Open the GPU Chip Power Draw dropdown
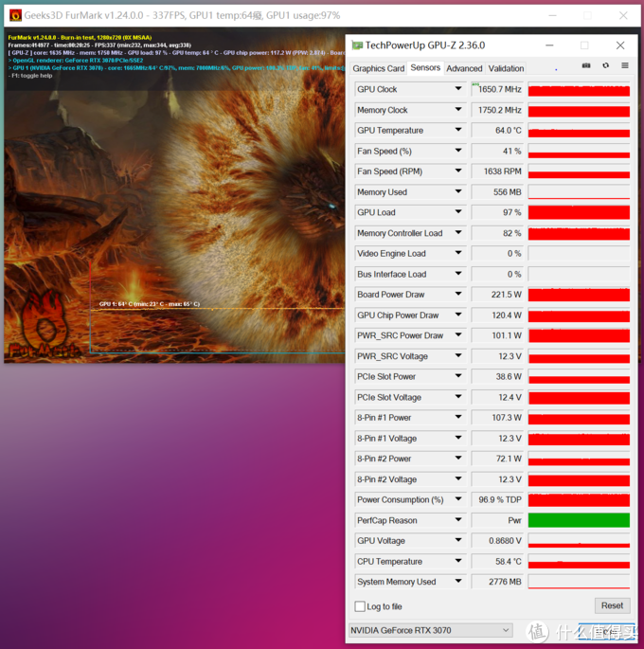Viewport: 644px width, 649px height. click(458, 315)
